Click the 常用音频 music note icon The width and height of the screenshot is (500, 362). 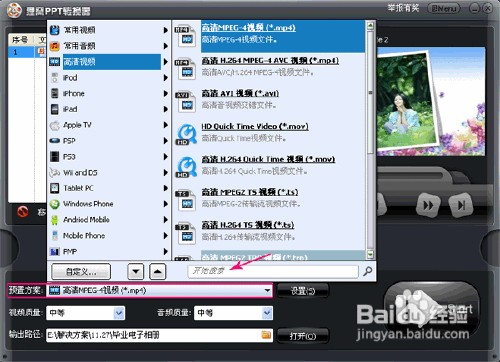pyautogui.click(x=54, y=46)
